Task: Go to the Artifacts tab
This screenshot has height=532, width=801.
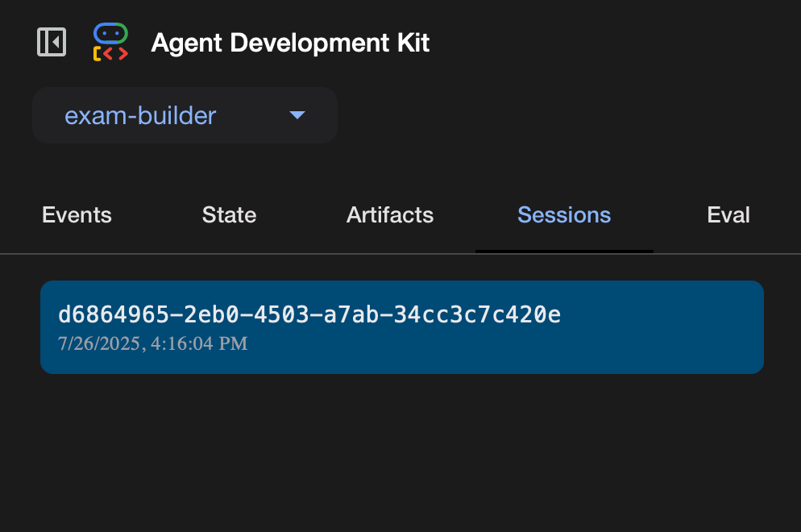Action: point(390,215)
